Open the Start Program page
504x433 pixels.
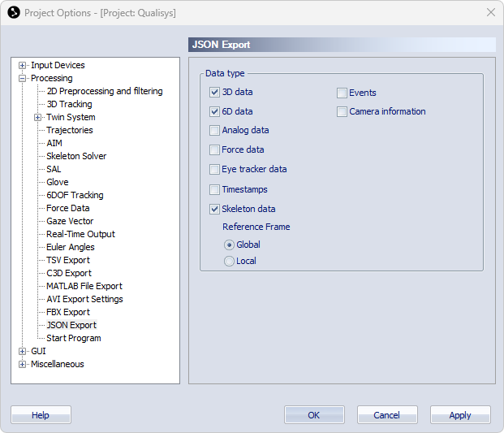(74, 339)
